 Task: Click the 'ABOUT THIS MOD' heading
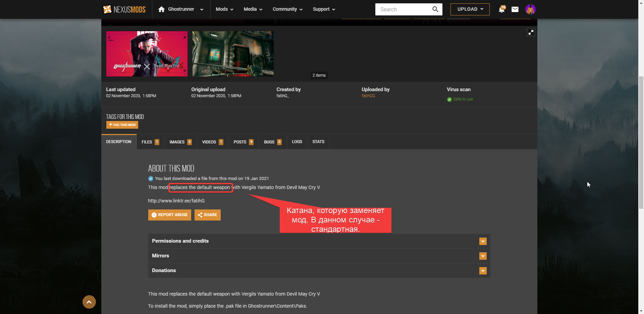coord(171,168)
